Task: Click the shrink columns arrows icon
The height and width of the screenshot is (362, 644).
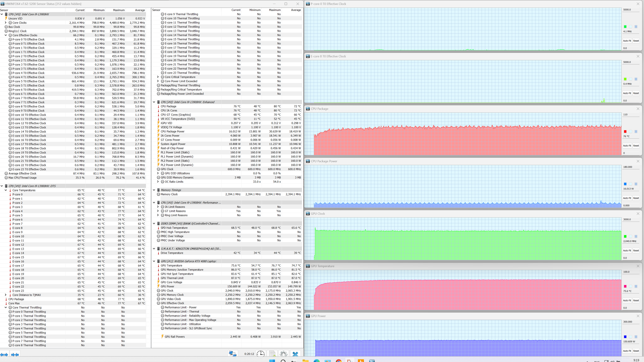Action: tap(15, 354)
